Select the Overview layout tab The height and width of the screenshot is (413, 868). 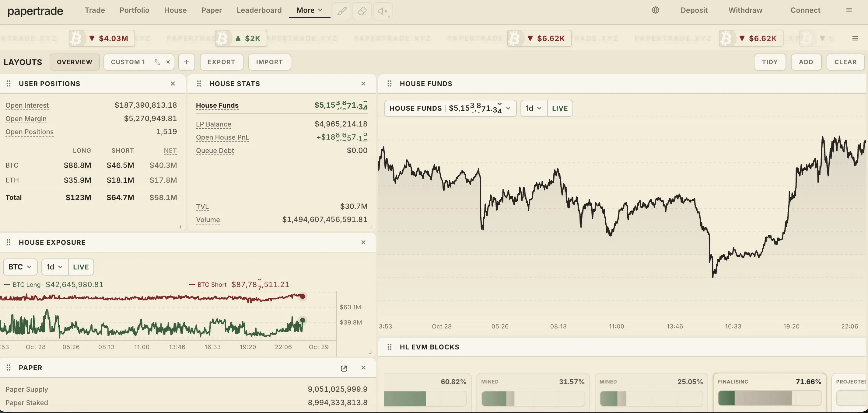click(75, 62)
